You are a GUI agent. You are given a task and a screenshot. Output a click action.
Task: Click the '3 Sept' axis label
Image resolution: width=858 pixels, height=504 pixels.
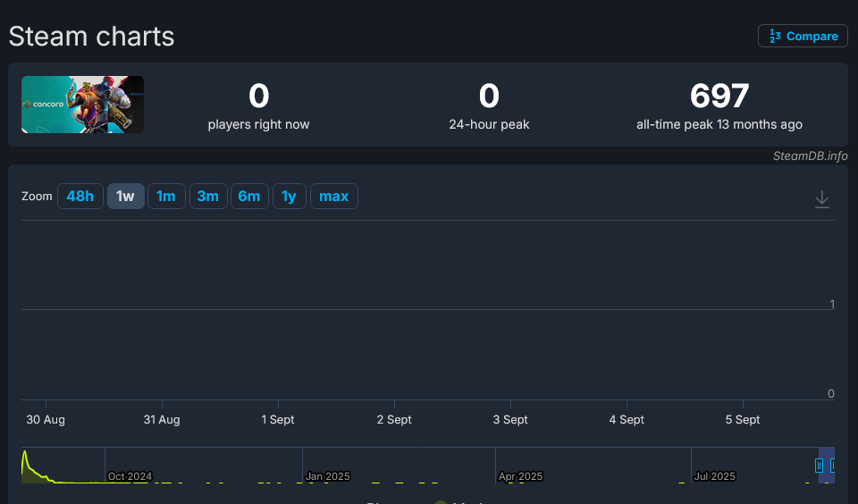click(510, 420)
